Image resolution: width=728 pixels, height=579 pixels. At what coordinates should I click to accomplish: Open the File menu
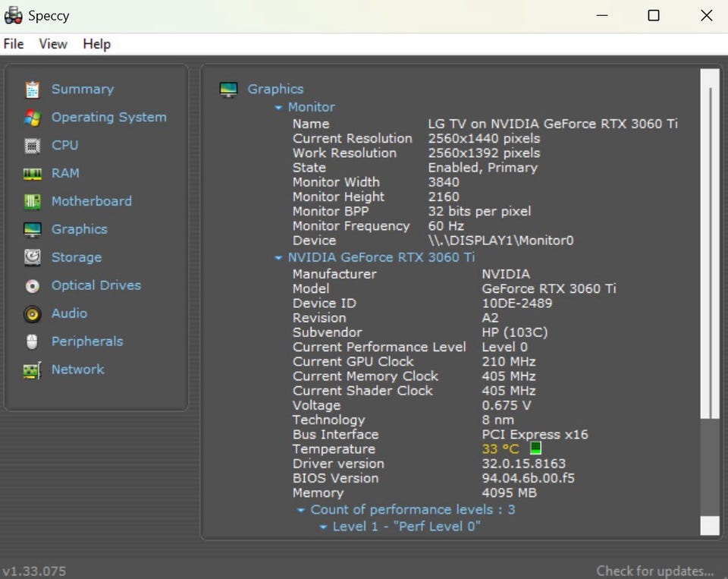tap(14, 44)
